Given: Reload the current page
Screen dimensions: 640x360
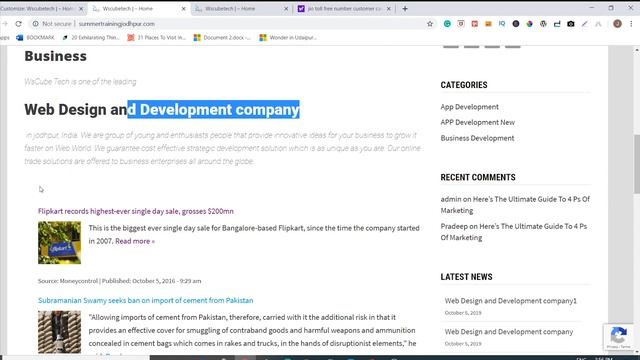Looking at the screenshot, I should tap(18, 24).
